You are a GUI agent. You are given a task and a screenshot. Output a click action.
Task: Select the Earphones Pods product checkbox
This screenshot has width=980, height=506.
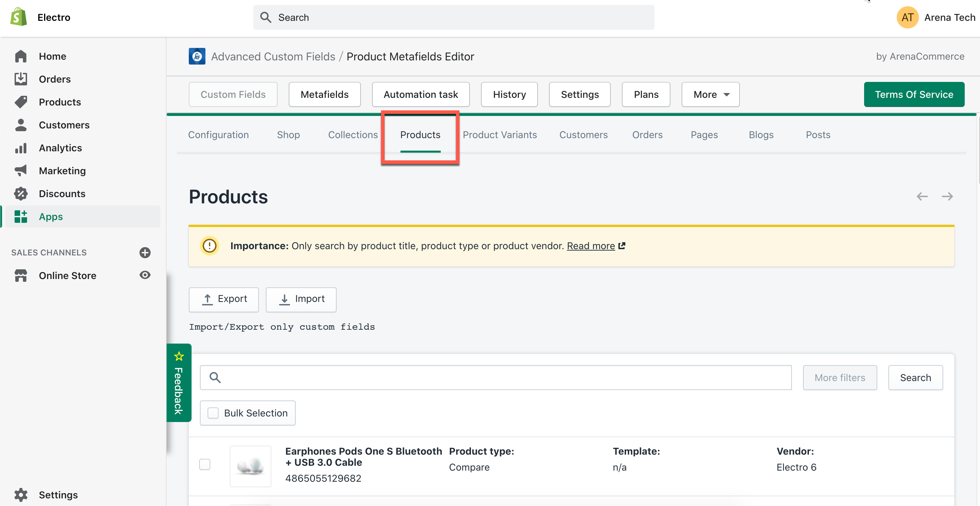point(205,464)
